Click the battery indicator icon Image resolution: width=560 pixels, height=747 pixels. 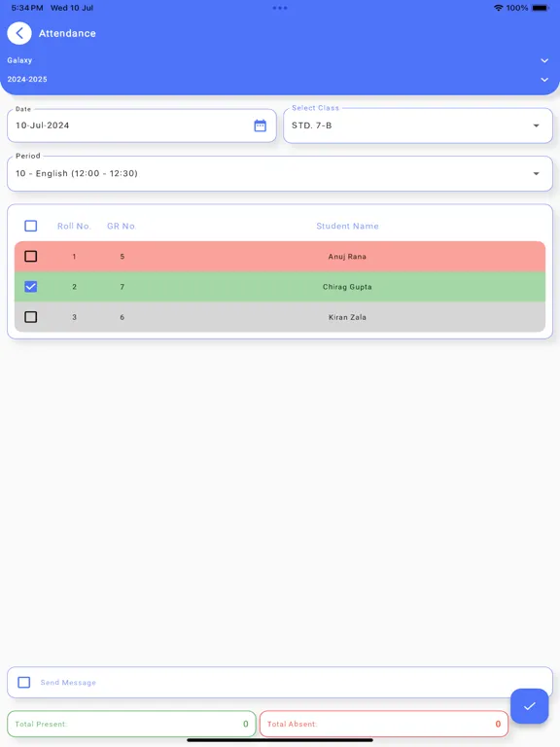[x=541, y=8]
